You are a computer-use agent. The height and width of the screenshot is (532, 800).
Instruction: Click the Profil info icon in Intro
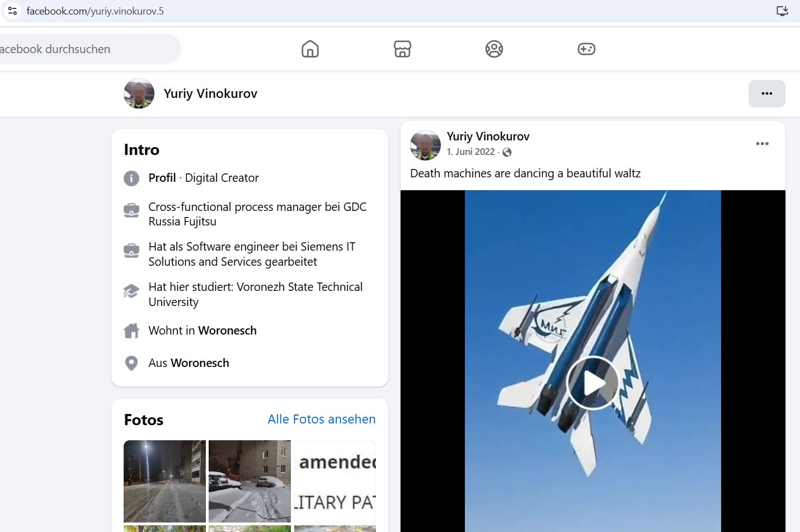131,178
